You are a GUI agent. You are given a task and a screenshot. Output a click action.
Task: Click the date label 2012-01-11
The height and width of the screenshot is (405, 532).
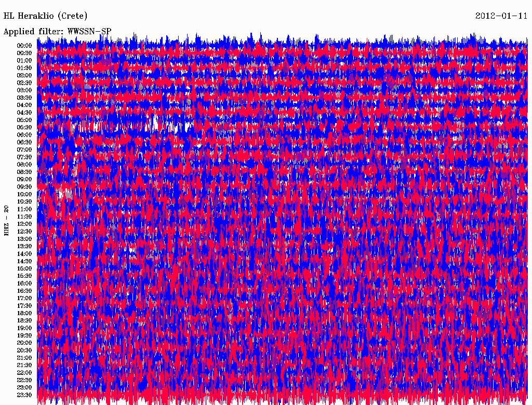tap(501, 16)
